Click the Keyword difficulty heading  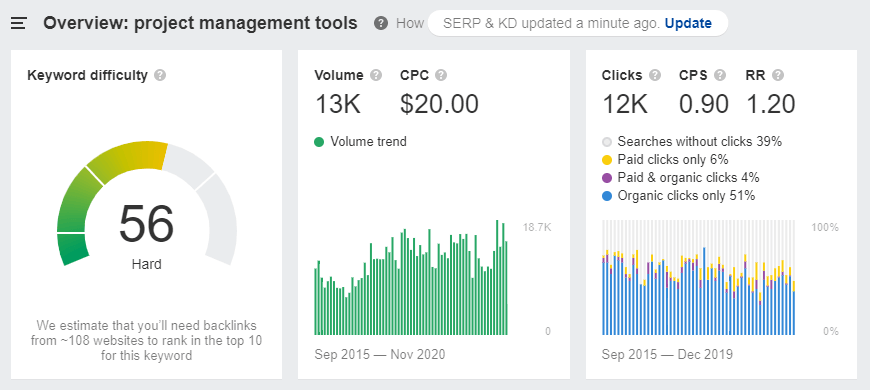[x=88, y=75]
